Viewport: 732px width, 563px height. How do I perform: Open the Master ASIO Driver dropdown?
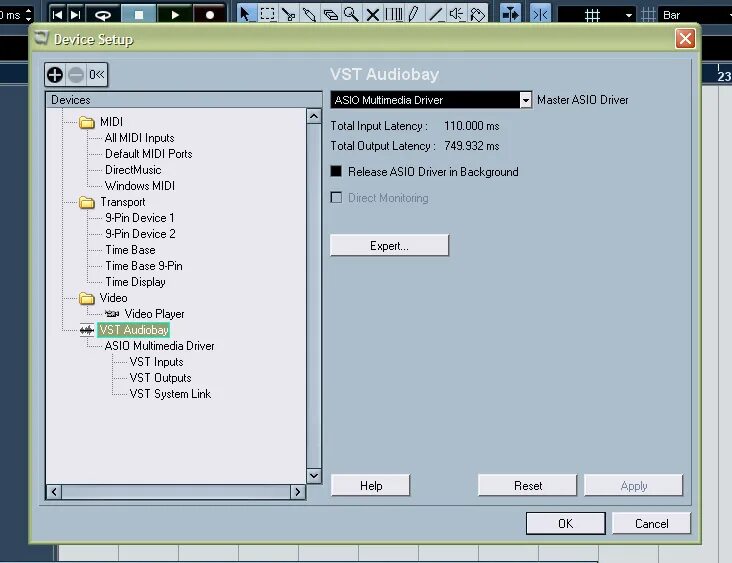point(431,100)
